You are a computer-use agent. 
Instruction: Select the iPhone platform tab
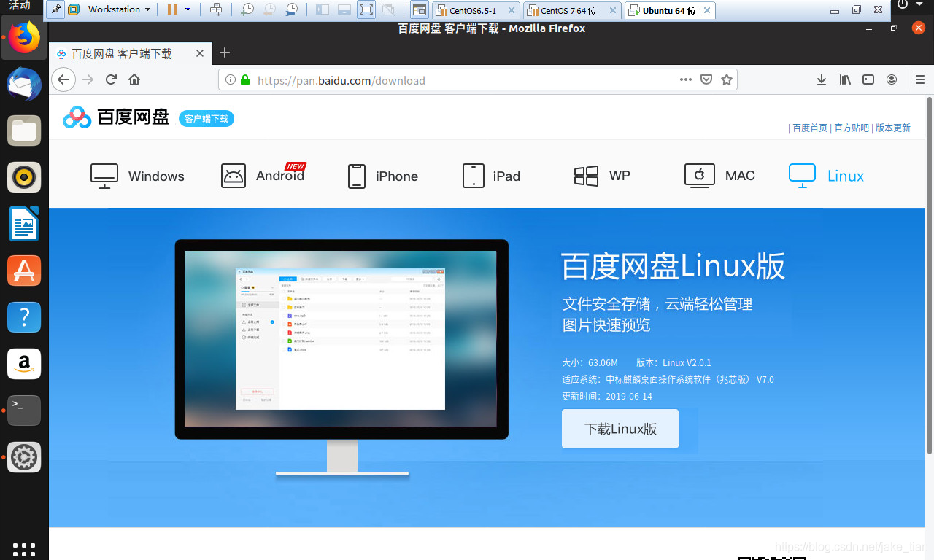pos(383,176)
